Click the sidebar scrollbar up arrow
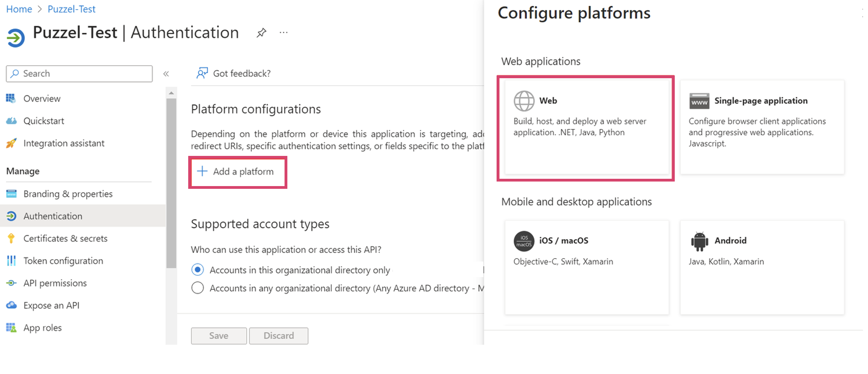 171,93
